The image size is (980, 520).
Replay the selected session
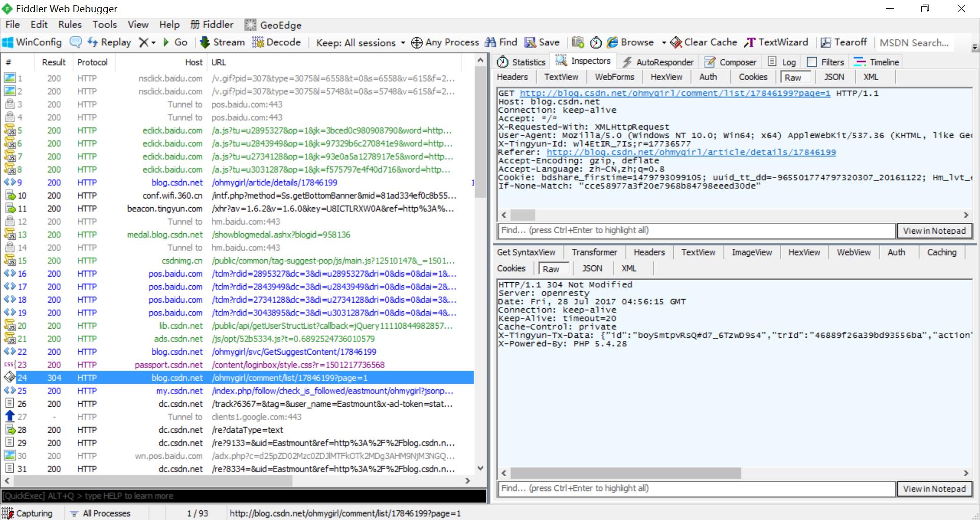pos(109,42)
